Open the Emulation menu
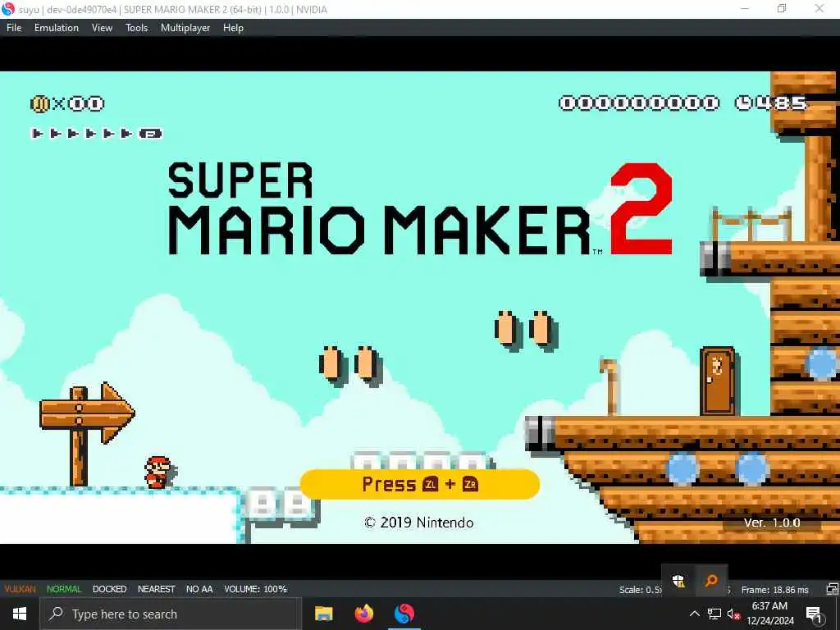840x630 pixels. pos(57,28)
